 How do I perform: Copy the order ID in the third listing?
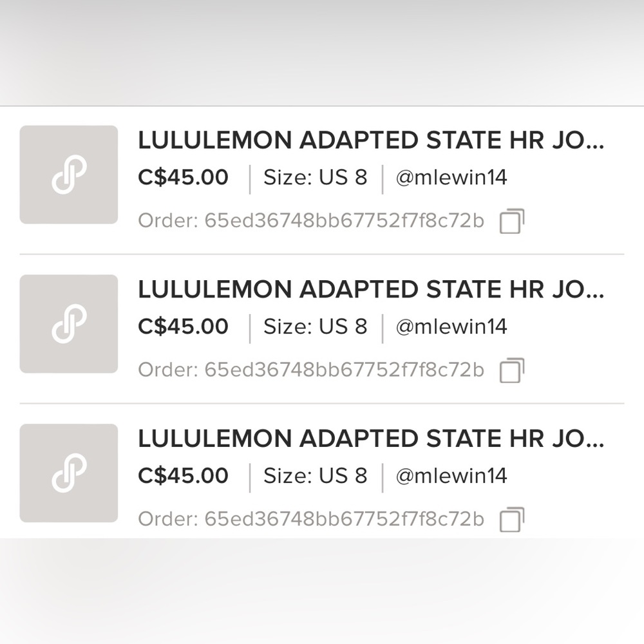[512, 520]
